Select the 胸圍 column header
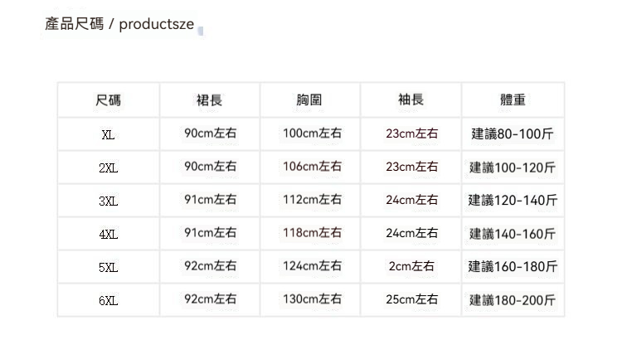 click(x=310, y=100)
